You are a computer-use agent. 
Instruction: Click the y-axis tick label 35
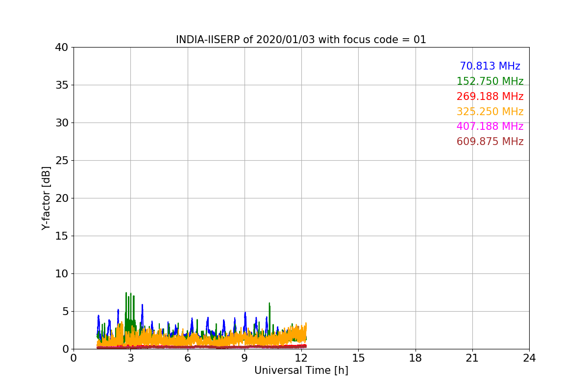pos(62,85)
